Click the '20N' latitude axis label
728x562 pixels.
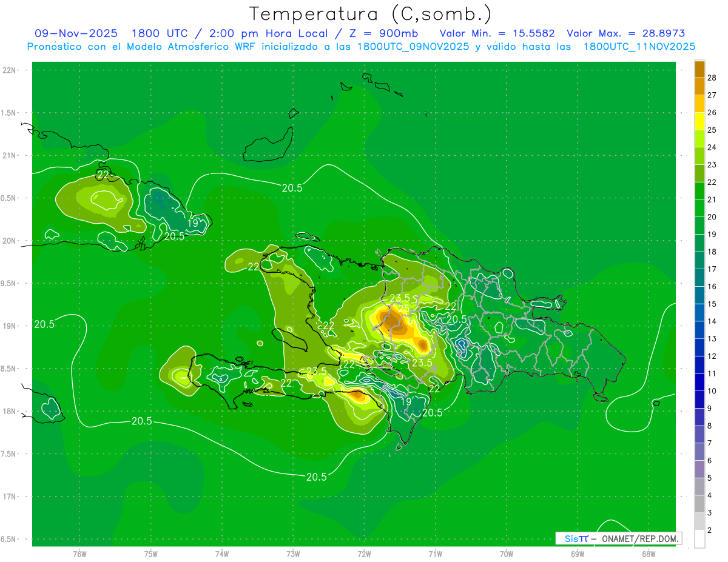click(9, 241)
